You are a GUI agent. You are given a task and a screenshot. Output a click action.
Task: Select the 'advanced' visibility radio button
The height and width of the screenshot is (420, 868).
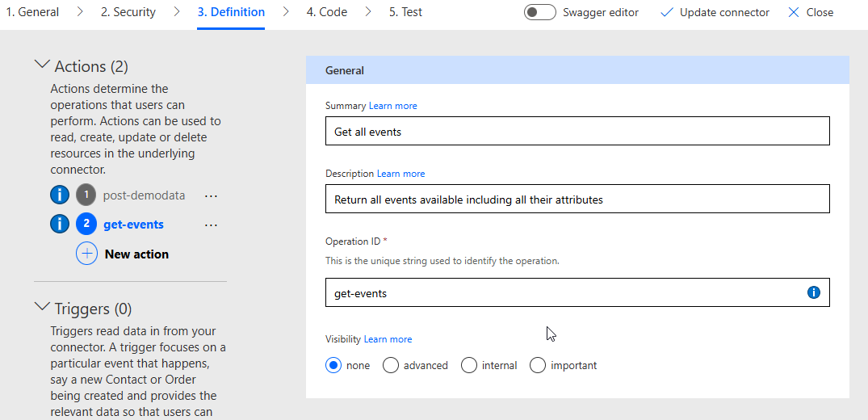[391, 365]
